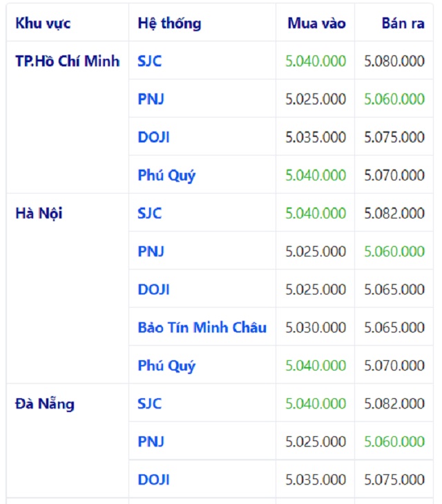Click the Bán ra column header

tap(403, 23)
